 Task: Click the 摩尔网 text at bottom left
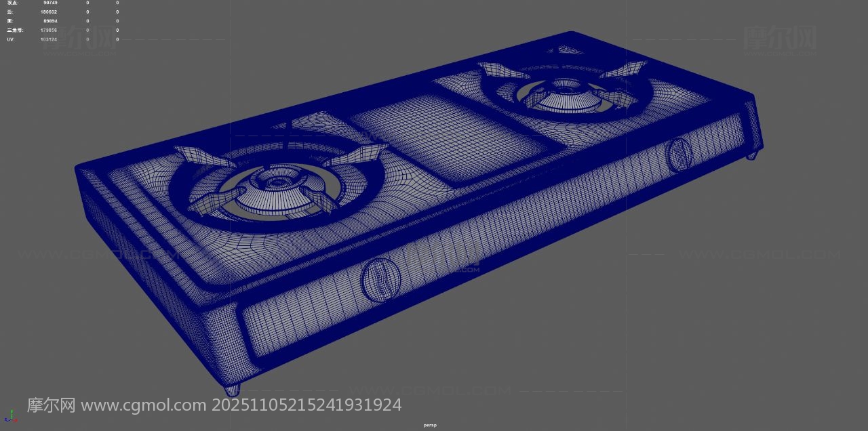click(51, 405)
